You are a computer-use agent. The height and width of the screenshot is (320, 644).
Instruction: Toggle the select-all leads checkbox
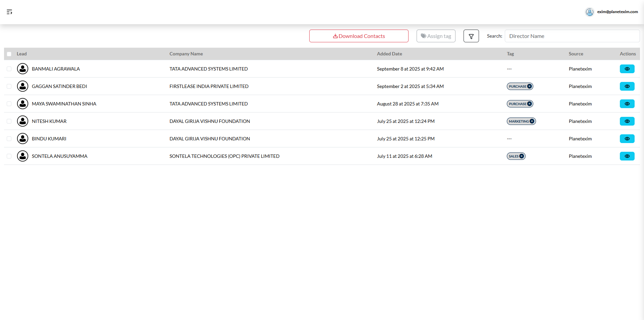coord(9,54)
